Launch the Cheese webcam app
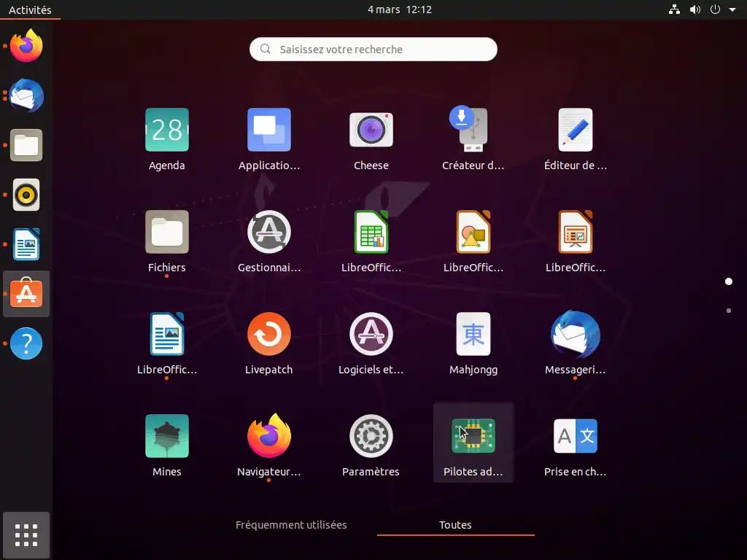The height and width of the screenshot is (560, 747). (x=371, y=130)
